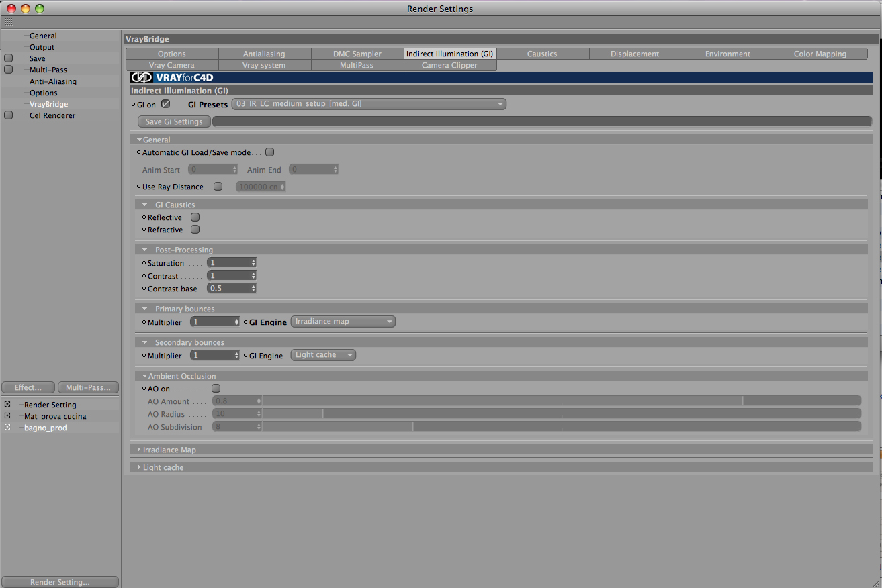This screenshot has width=882, height=588.
Task: Click the animation dot beside Reflective
Action: [144, 217]
